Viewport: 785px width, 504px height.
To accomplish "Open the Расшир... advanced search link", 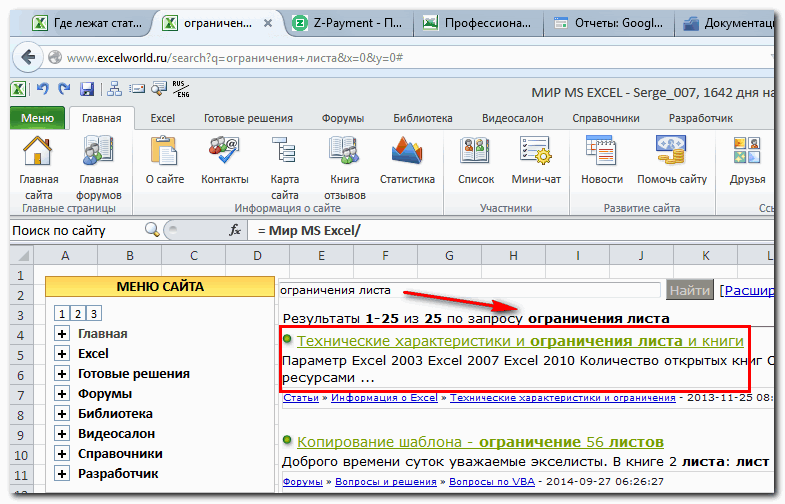I will click(748, 290).
